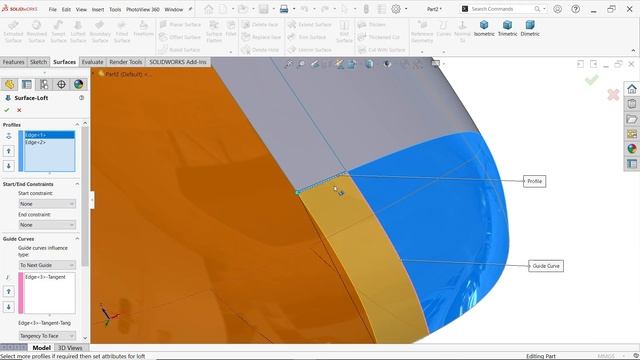The height and width of the screenshot is (360, 640).
Task: Open the FeatureManager design tree tab
Action: (x=10, y=84)
